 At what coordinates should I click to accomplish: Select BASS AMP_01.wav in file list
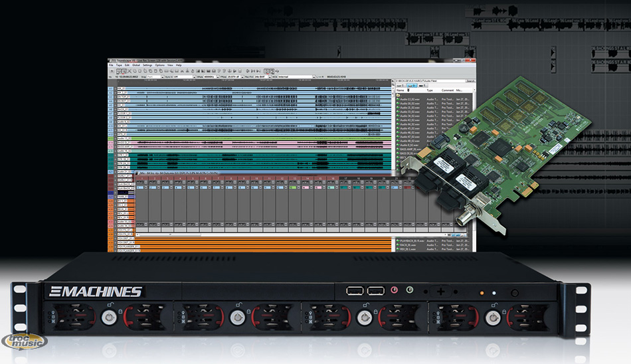[410, 149]
